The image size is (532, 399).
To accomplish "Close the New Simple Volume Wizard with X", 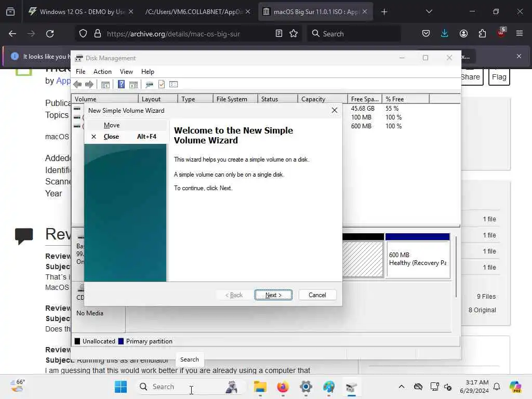I will (335, 110).
